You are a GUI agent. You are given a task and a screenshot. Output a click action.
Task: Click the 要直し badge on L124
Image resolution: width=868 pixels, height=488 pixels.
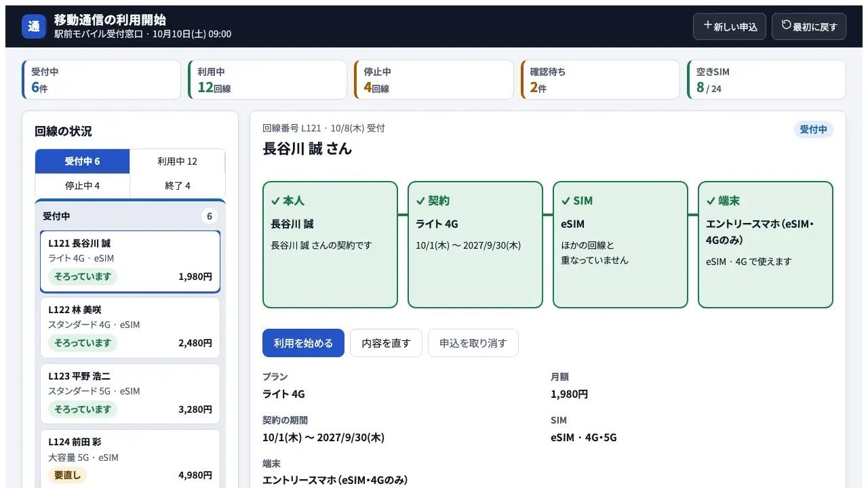(x=67, y=475)
